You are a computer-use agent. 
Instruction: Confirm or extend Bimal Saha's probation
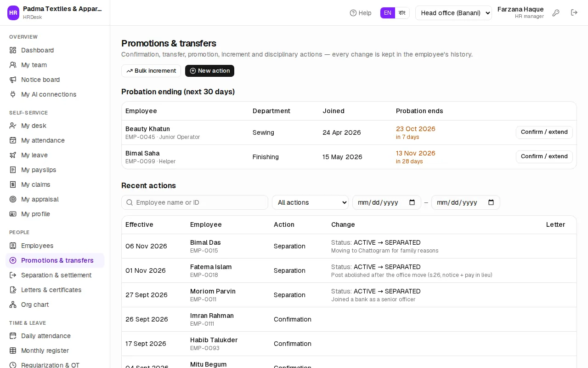point(544,156)
